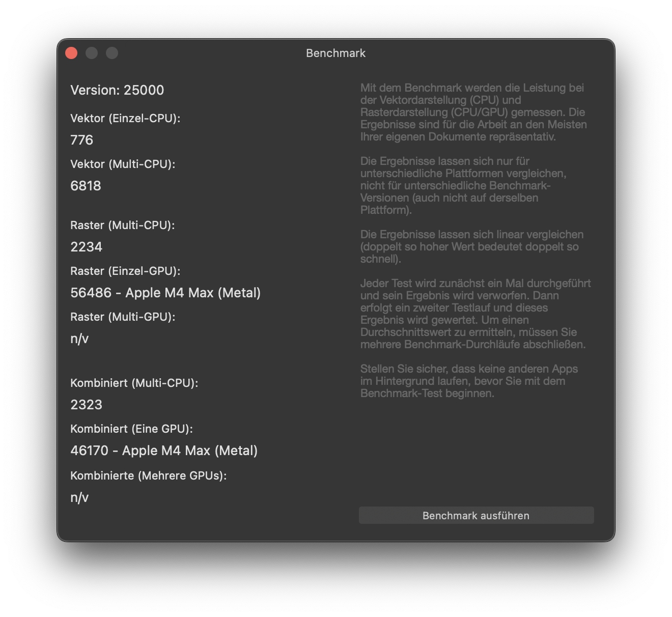Click the paragraph starting Jeder Test wird
The width and height of the screenshot is (672, 617).
click(x=475, y=314)
